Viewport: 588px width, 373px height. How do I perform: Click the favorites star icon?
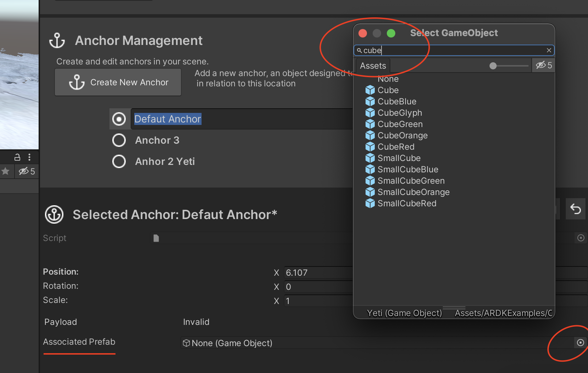[x=5, y=171]
